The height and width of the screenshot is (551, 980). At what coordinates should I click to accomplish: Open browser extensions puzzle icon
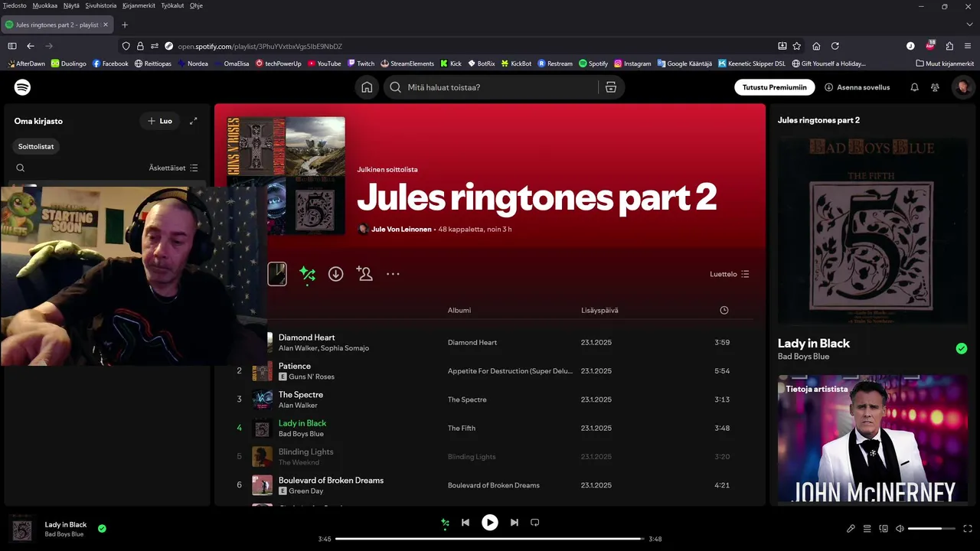point(949,46)
